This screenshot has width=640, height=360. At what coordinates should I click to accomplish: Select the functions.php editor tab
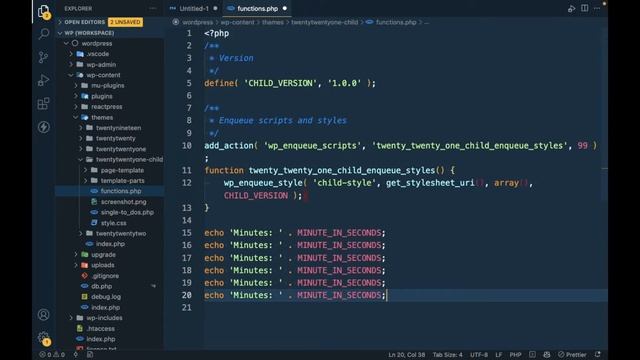(257, 9)
